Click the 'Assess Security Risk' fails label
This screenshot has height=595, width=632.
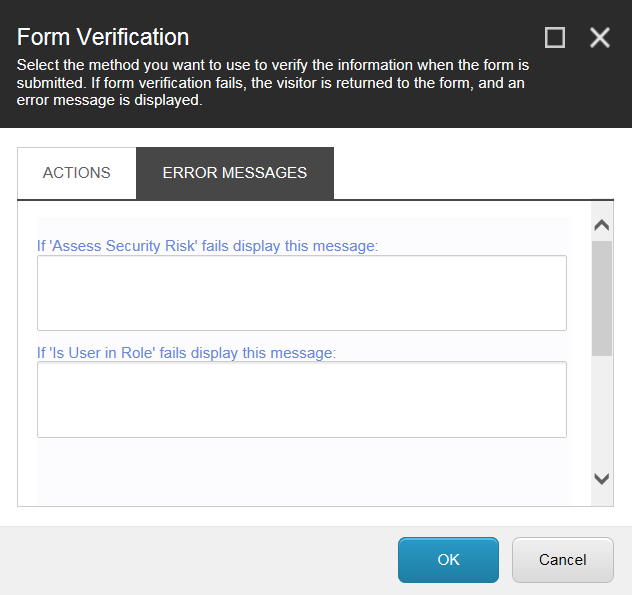[x=208, y=246]
